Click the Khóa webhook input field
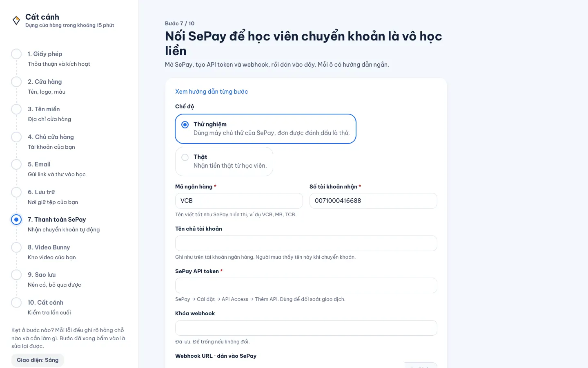Viewport: 588px width, 368px height. [306, 328]
